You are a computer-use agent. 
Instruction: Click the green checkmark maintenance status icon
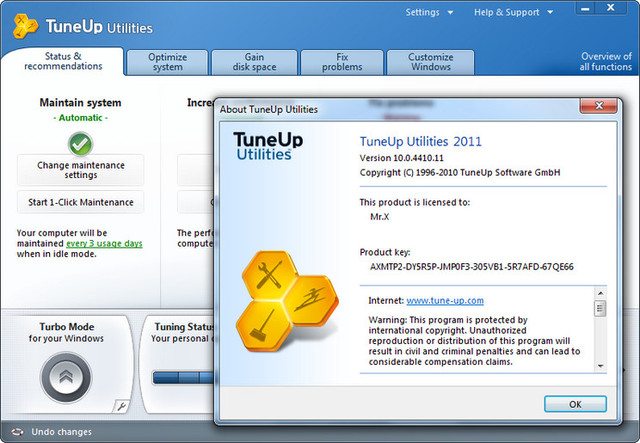[80, 144]
